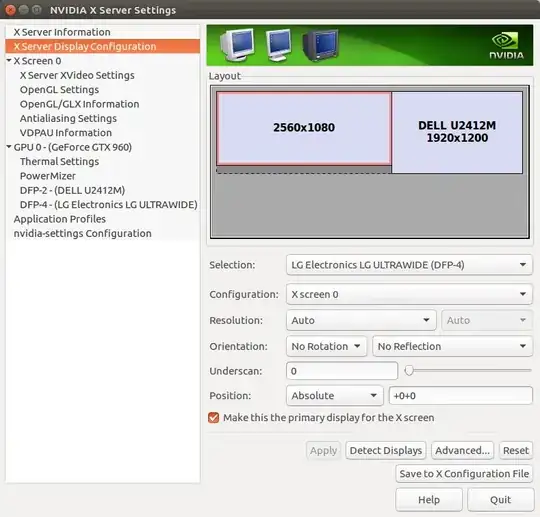This screenshot has height=517, width=540.
Task: Open the Resolution Auto dropdown
Action: pyautogui.click(x=361, y=320)
